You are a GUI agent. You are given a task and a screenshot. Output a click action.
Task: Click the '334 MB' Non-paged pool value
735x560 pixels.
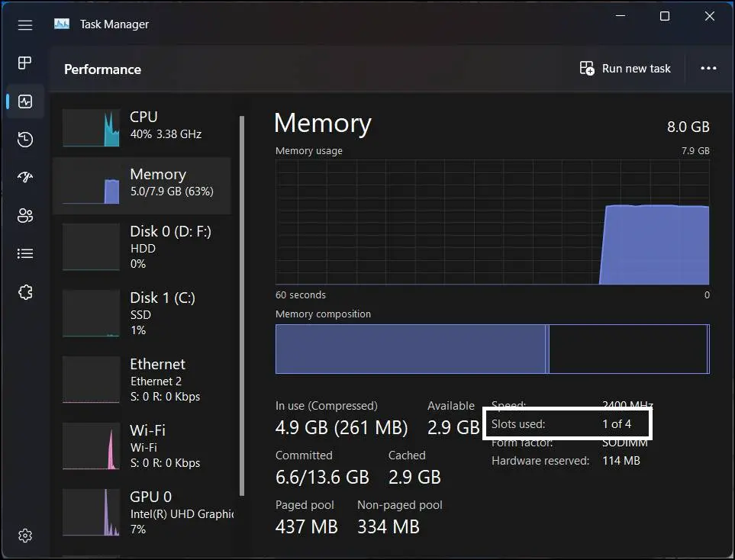(x=388, y=526)
